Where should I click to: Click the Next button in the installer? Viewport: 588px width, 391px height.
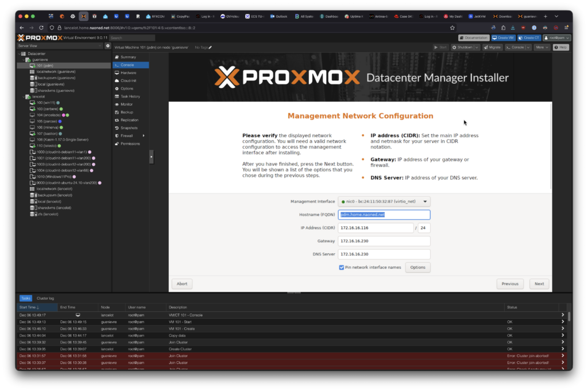tap(539, 284)
